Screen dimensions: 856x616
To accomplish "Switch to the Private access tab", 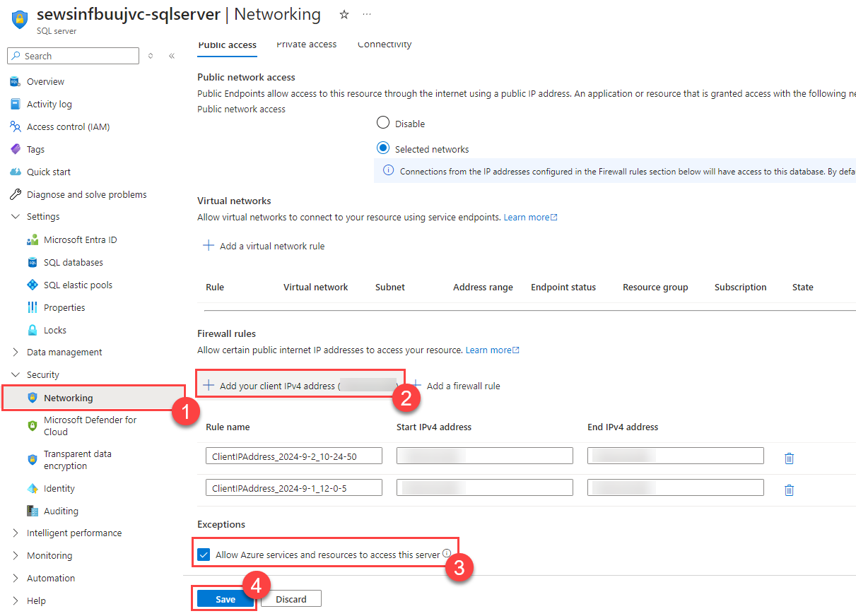I will (x=306, y=44).
